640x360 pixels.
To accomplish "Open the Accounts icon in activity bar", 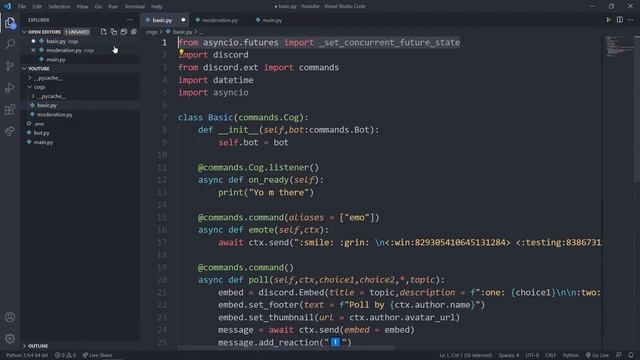I will tap(10, 317).
